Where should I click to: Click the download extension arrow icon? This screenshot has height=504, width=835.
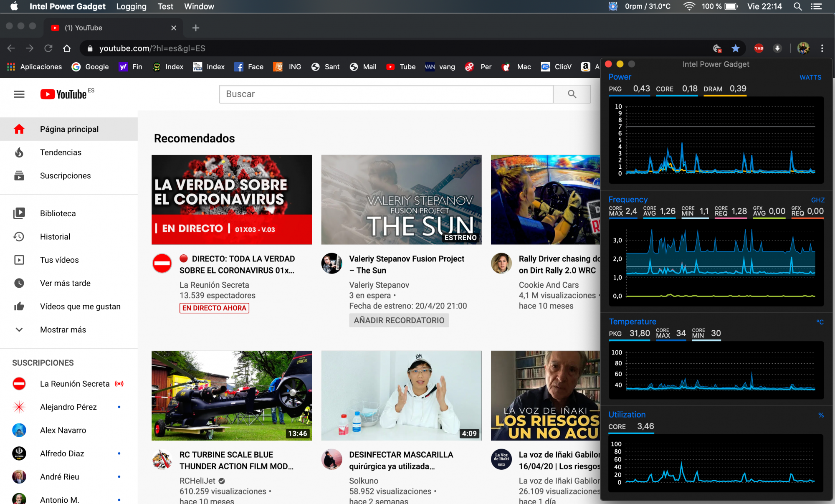click(777, 48)
